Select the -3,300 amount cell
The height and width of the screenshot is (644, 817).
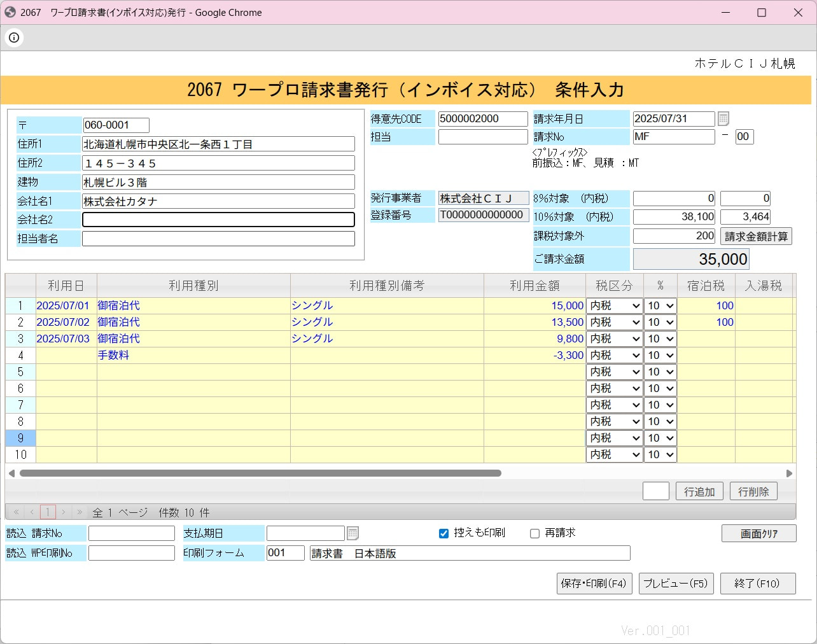534,355
